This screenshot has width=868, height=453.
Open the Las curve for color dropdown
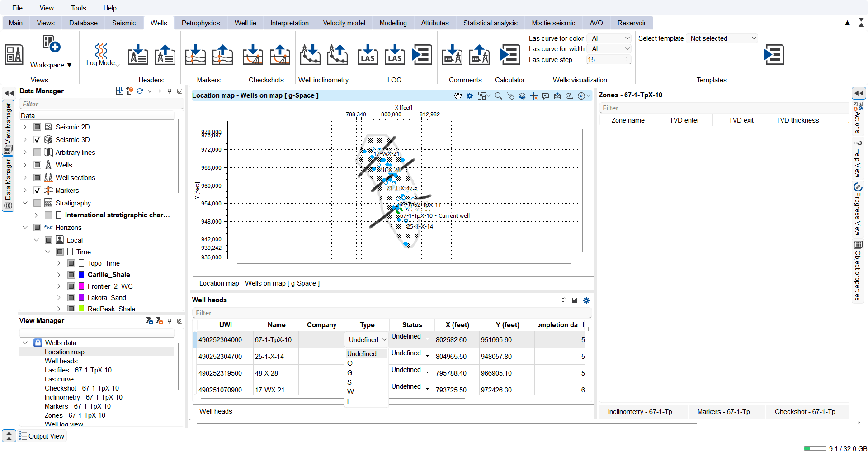pyautogui.click(x=610, y=38)
